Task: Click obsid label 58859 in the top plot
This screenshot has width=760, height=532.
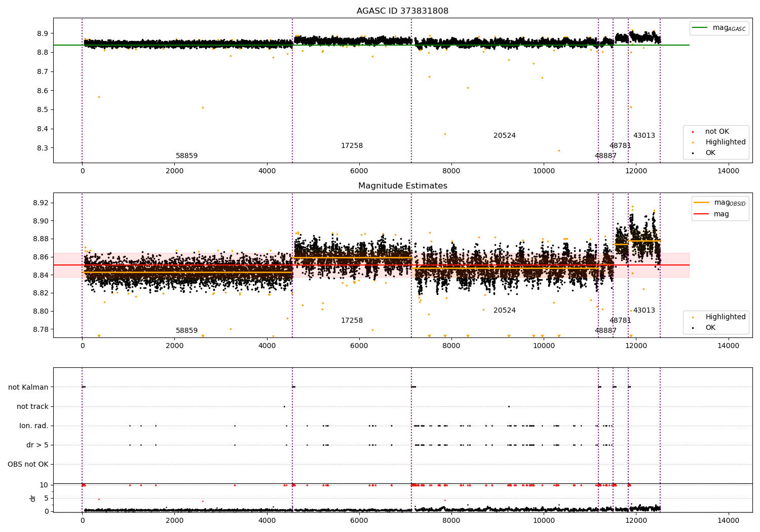Action: (186, 156)
